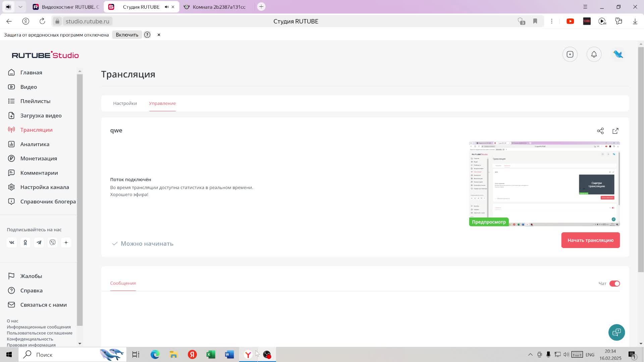Open Главная in the Studio sidebar
644x362 pixels.
tap(31, 72)
